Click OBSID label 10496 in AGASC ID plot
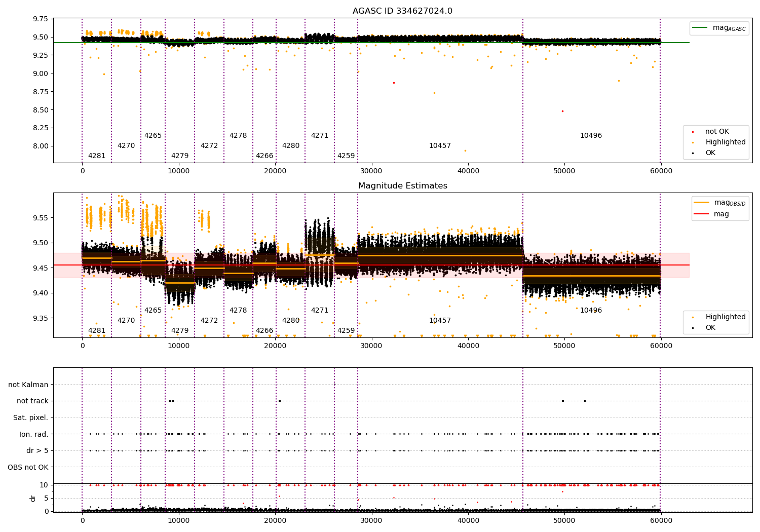 tap(591, 136)
